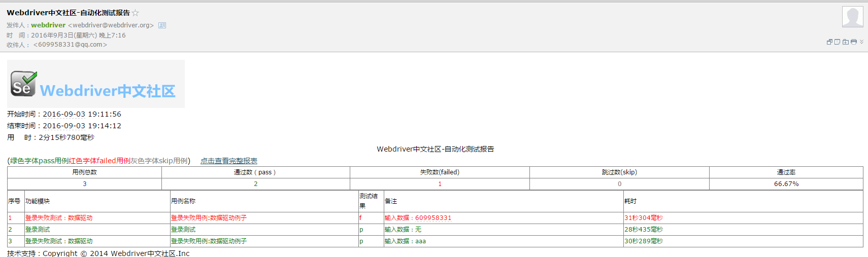Screen dimensions: 868x257
Task: Click failed result 'f' in row 1
Action: coord(360,218)
